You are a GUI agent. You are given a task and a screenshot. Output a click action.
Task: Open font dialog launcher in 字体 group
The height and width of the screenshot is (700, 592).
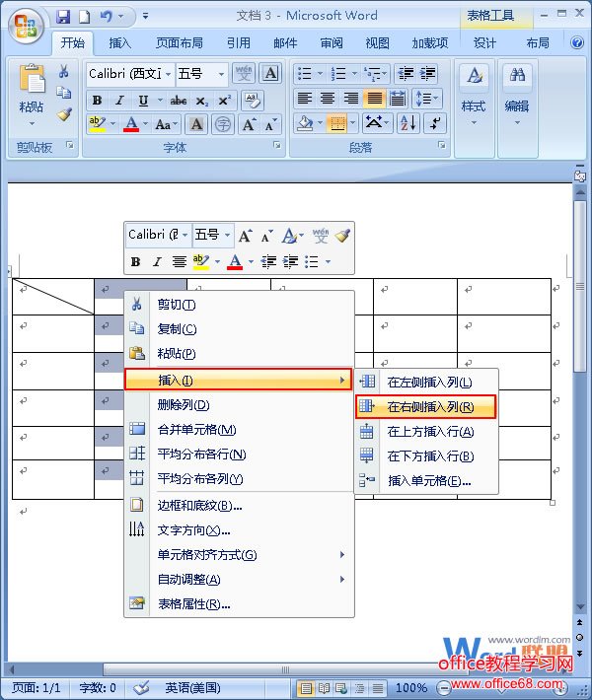[x=277, y=145]
